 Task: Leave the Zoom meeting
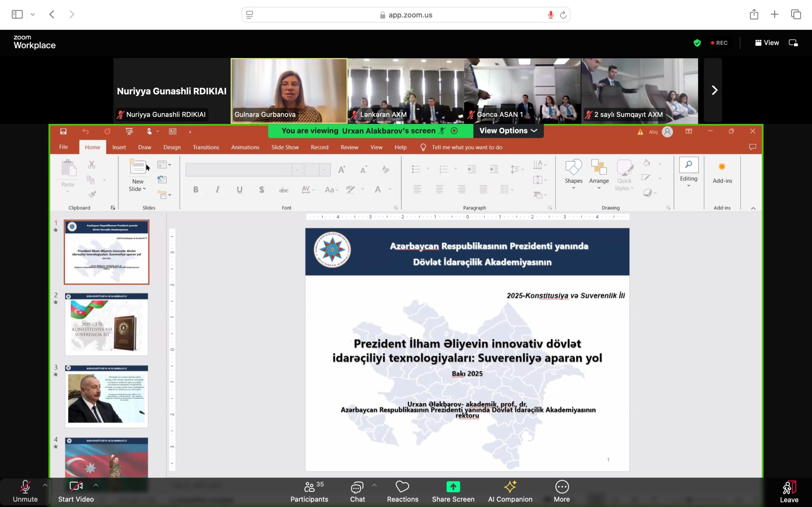[x=789, y=491]
